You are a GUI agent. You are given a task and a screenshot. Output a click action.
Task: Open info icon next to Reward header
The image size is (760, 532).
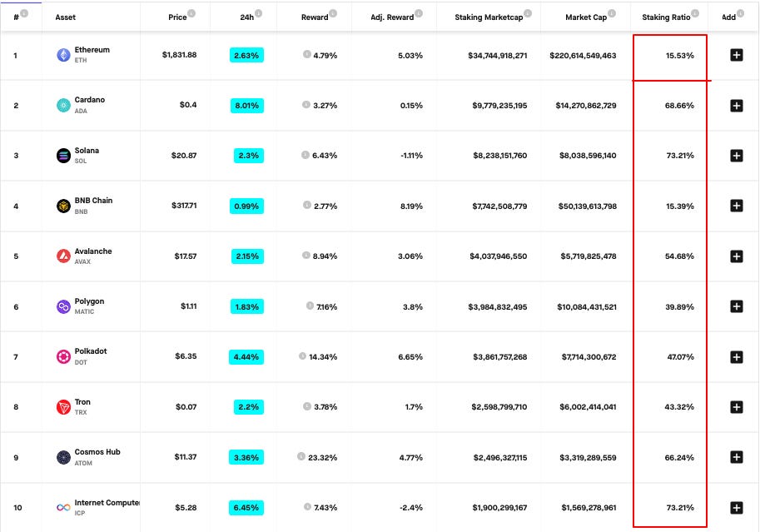(332, 13)
